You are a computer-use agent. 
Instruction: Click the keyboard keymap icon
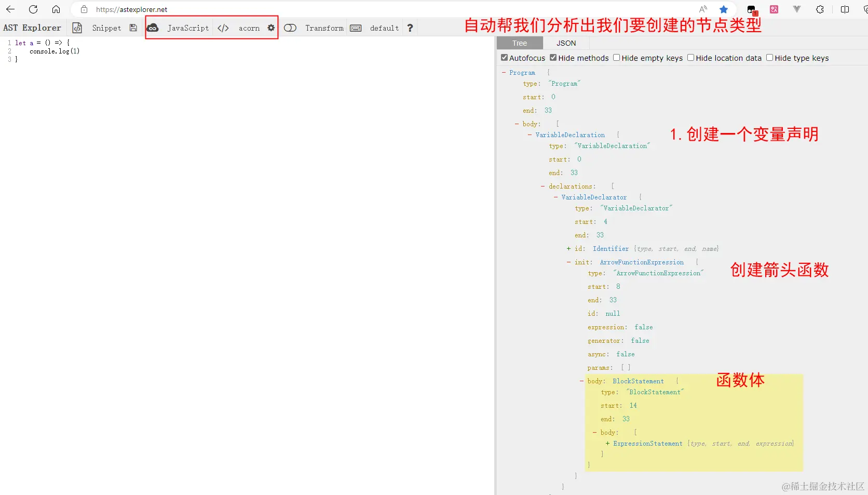pyautogui.click(x=356, y=28)
